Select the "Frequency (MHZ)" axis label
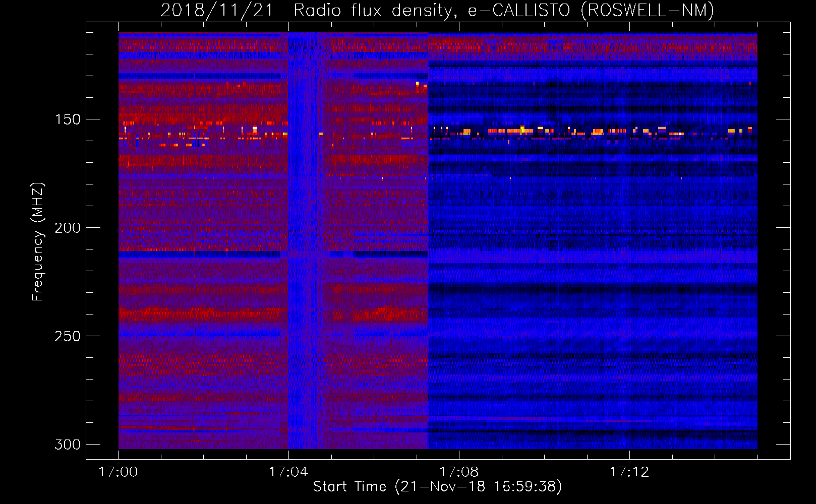 (38, 242)
